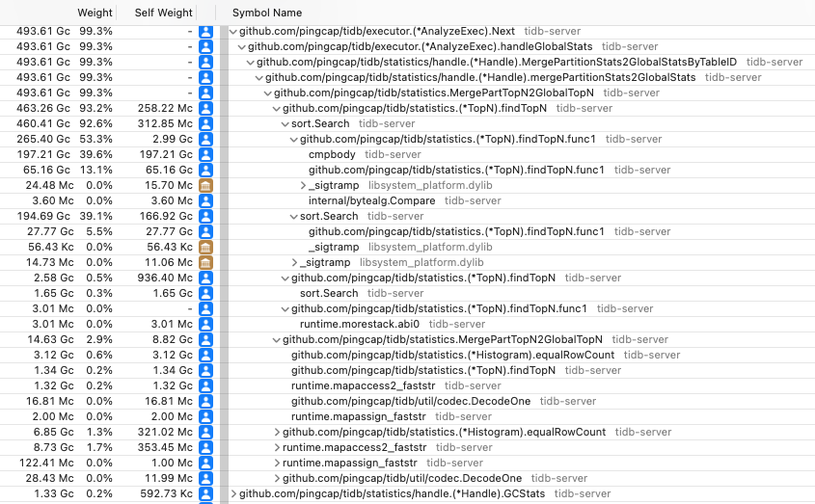Expand the 8.73 Gc runtime.mapaccess2_faststr node
815x504 pixels.
(277, 447)
